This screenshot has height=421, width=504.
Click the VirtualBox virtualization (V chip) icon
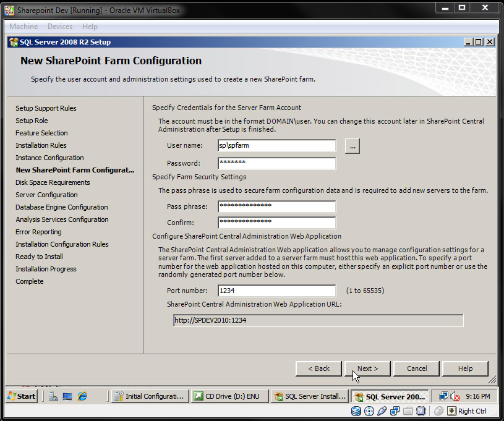421,411
